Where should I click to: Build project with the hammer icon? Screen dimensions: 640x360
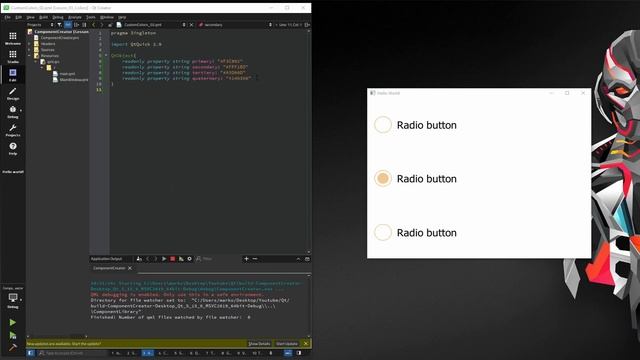coord(13,347)
